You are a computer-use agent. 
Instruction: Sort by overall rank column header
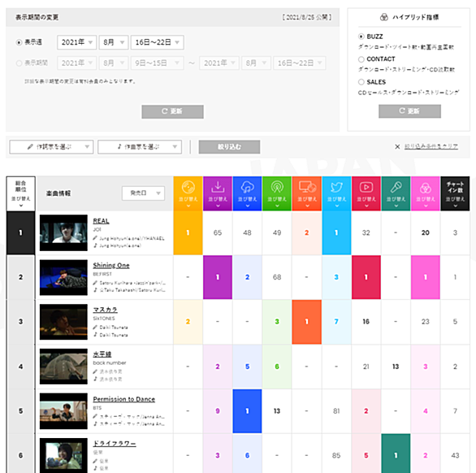[x=20, y=193]
